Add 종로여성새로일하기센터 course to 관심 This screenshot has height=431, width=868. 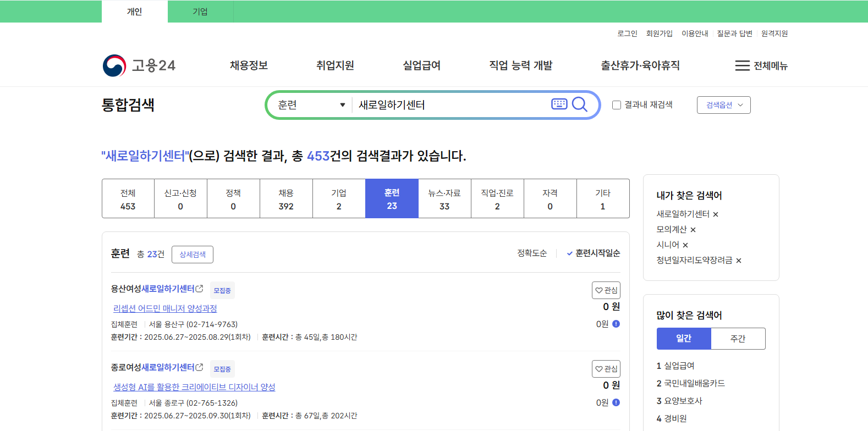coord(606,369)
